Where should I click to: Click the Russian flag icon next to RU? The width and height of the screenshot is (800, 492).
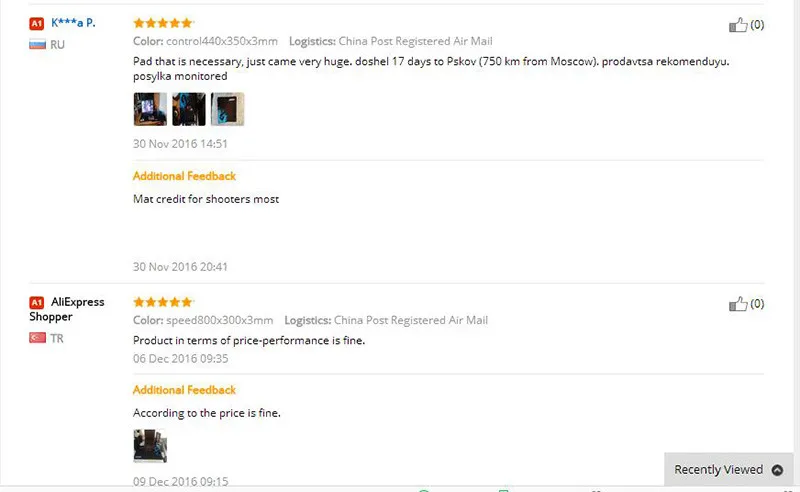37,44
